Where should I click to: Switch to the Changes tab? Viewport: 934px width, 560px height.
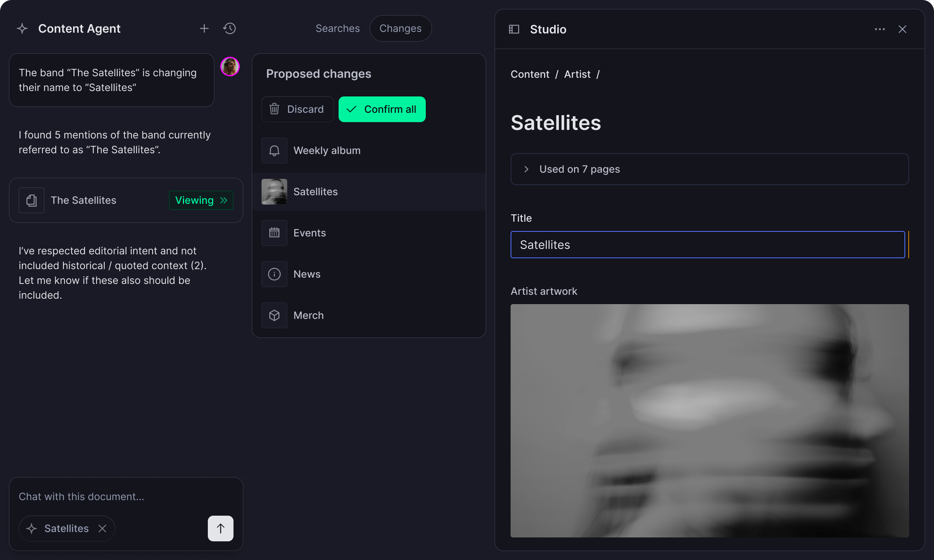(400, 28)
